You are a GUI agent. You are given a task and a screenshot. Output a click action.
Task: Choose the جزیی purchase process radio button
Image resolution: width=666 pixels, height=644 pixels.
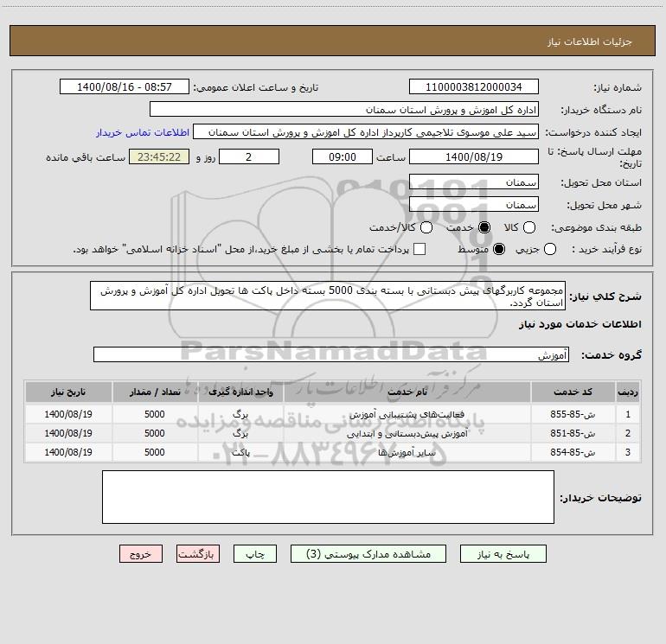[549, 249]
